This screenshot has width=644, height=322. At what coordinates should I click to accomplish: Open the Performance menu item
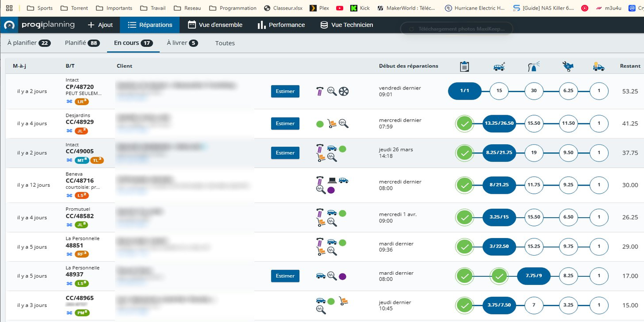tap(281, 25)
